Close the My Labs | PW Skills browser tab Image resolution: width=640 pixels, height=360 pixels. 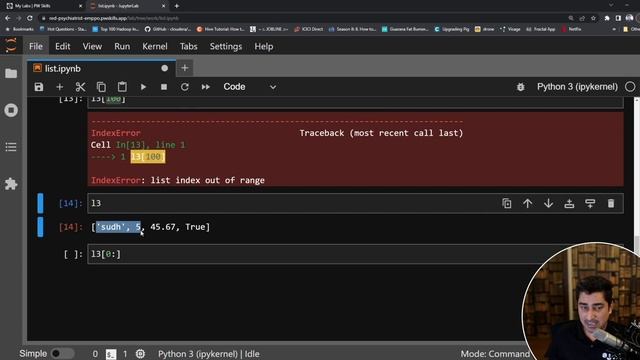coord(80,6)
